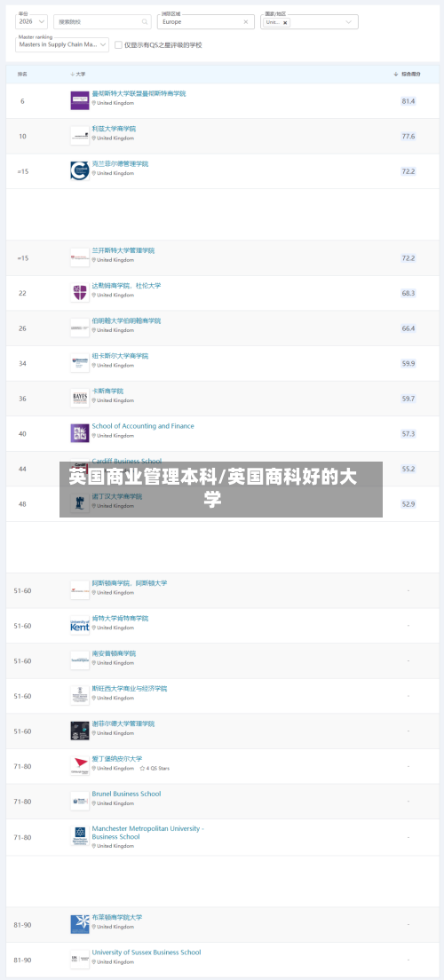Viewport: 444px width, 980px height.
Task: Click the search magnifier icon in school search box
Action: point(145,22)
